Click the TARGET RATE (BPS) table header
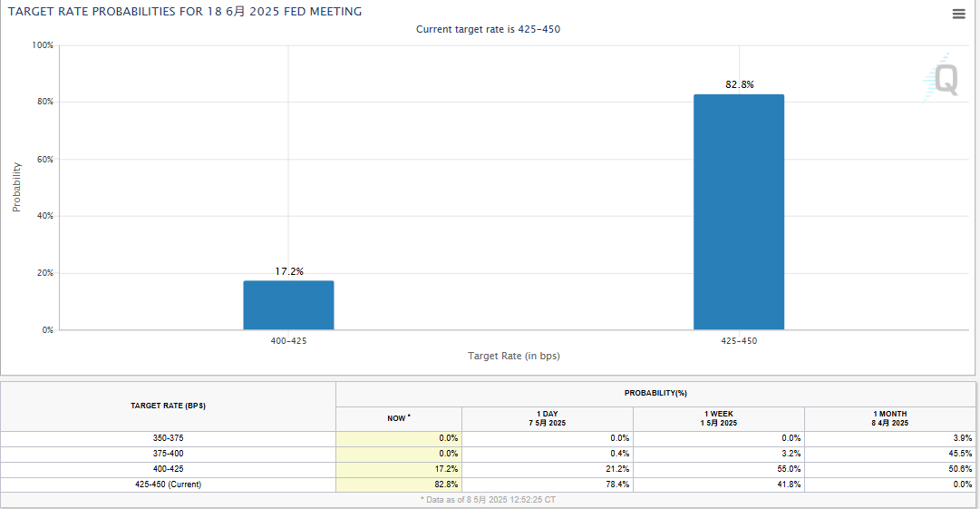This screenshot has width=980, height=509. click(169, 406)
